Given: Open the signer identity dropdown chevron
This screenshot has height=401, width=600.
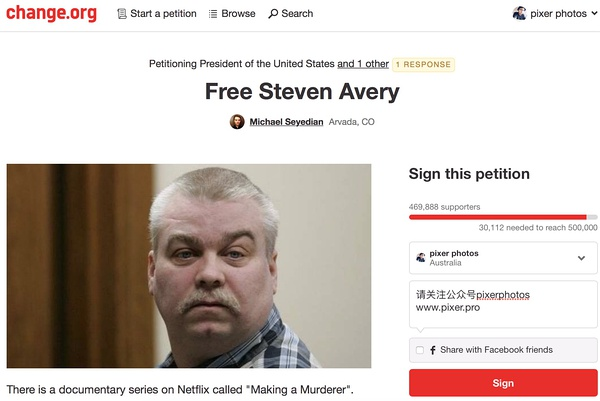Looking at the screenshot, I should [581, 258].
